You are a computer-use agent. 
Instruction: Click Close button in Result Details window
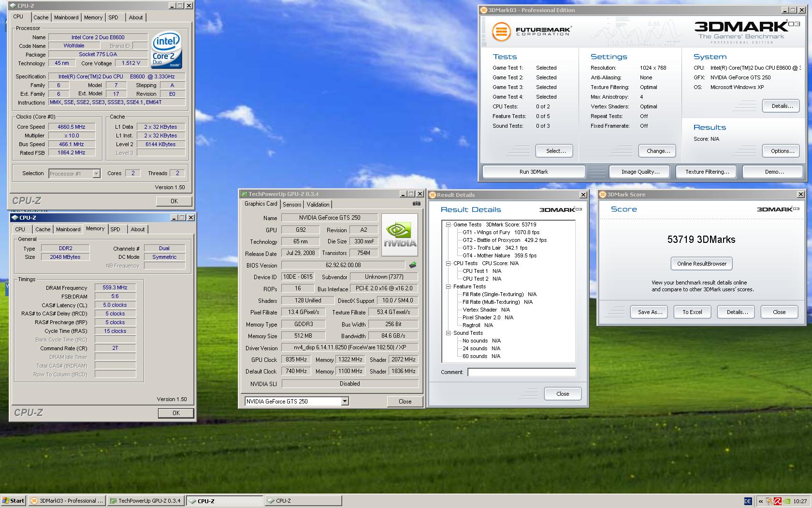point(563,394)
